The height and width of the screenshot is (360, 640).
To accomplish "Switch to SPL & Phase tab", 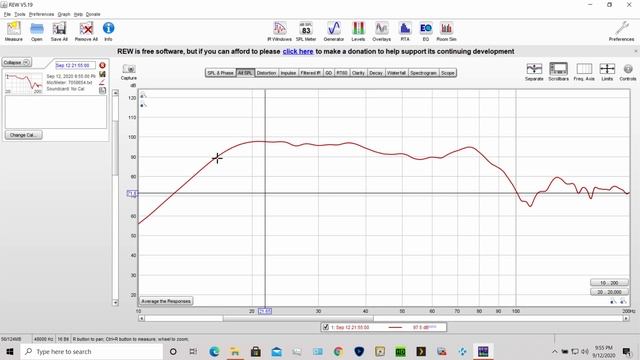I will click(220, 73).
